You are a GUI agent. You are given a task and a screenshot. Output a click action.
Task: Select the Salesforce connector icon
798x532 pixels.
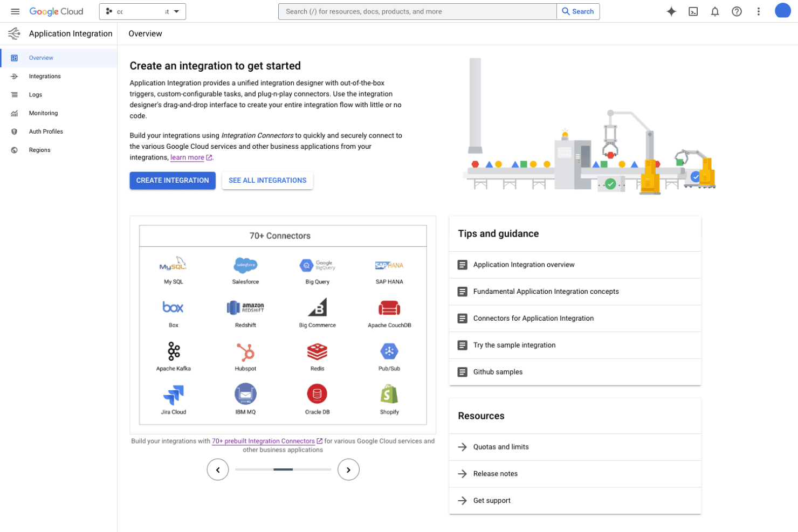[245, 265]
